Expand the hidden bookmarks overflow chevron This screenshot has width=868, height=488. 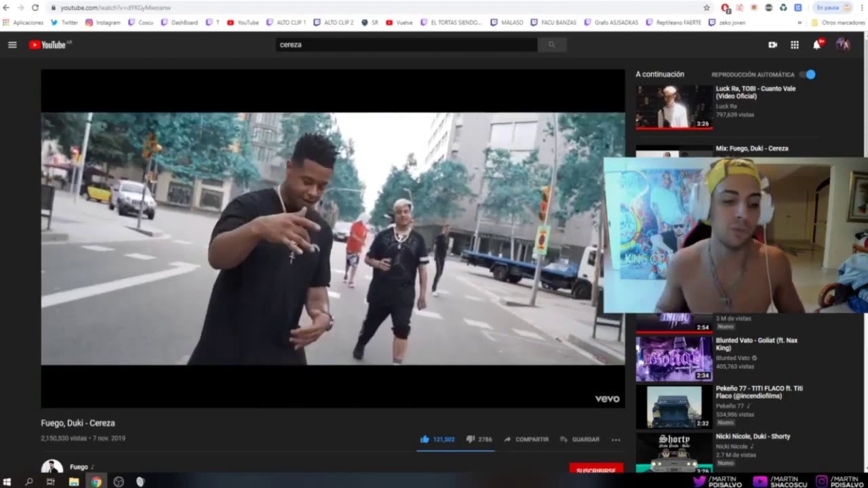click(x=800, y=22)
